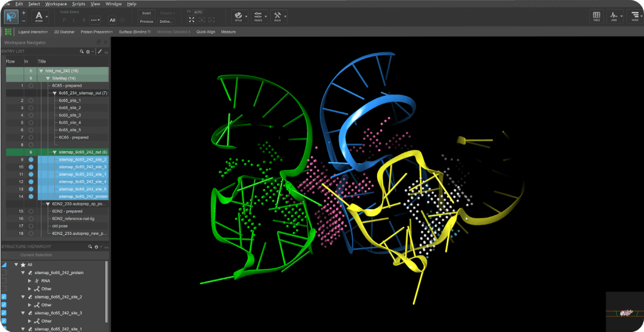Open the Table panel icon
The width and height of the screenshot is (644, 332).
point(596,16)
